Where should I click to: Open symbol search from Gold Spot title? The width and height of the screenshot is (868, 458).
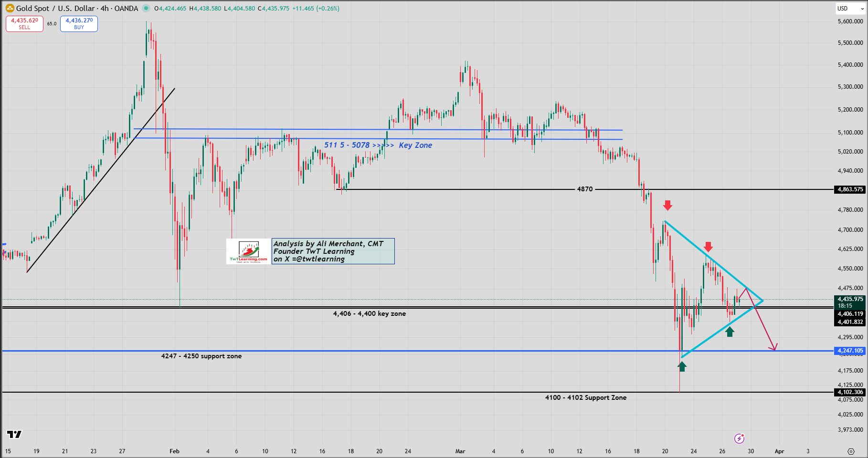(77, 9)
